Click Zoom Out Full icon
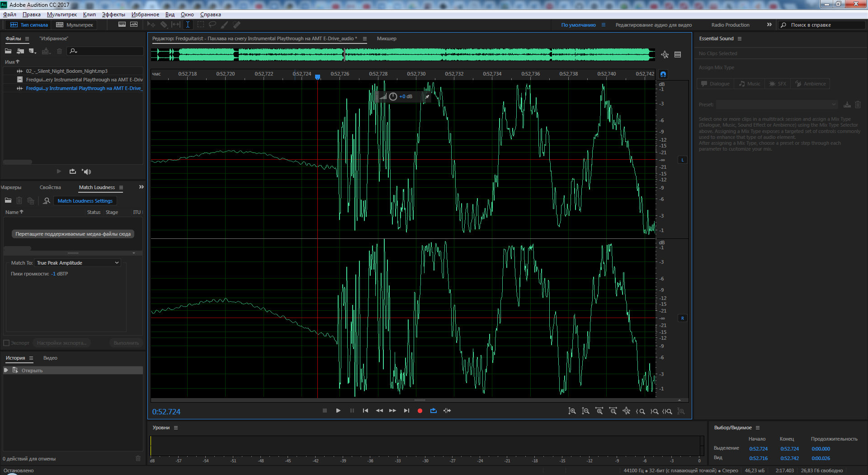This screenshot has height=475, width=868. coord(626,411)
